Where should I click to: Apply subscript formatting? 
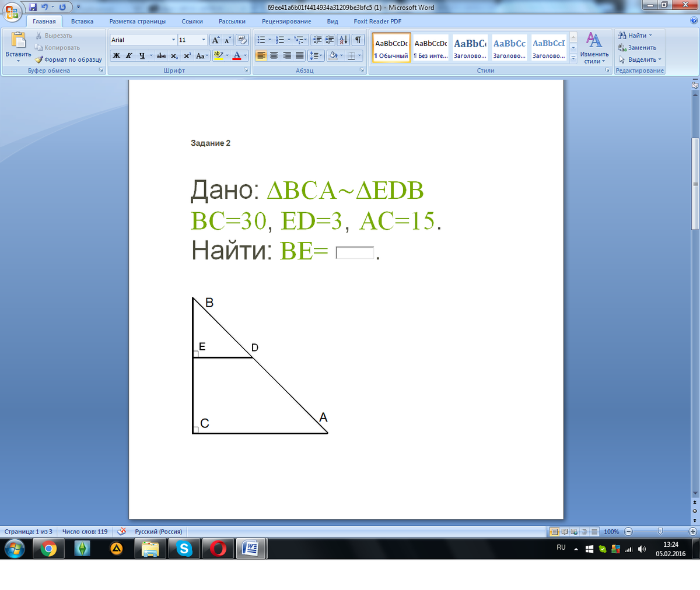coord(174,56)
